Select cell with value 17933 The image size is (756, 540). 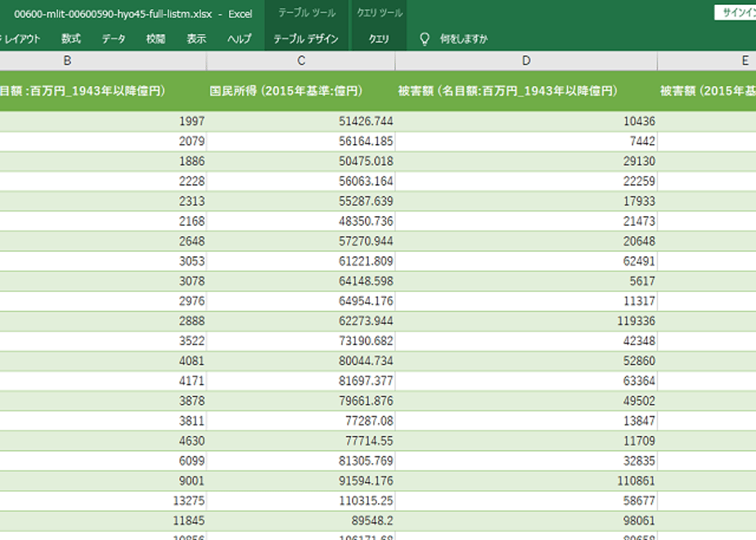click(x=526, y=201)
